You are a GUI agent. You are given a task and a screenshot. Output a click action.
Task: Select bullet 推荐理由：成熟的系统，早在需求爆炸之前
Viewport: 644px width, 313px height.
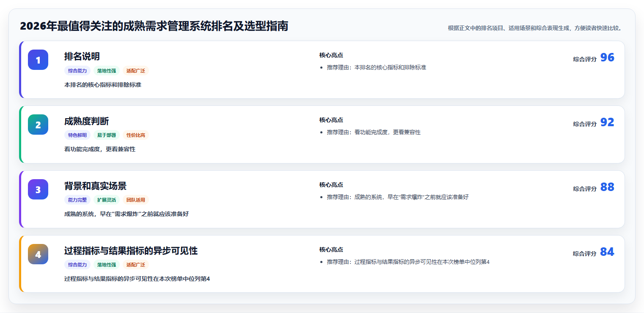398,197
